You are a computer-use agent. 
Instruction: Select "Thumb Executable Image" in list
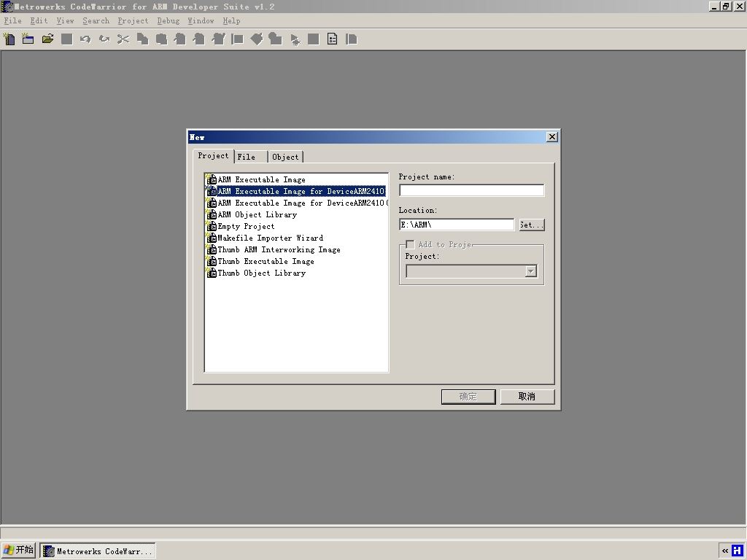coord(260,262)
